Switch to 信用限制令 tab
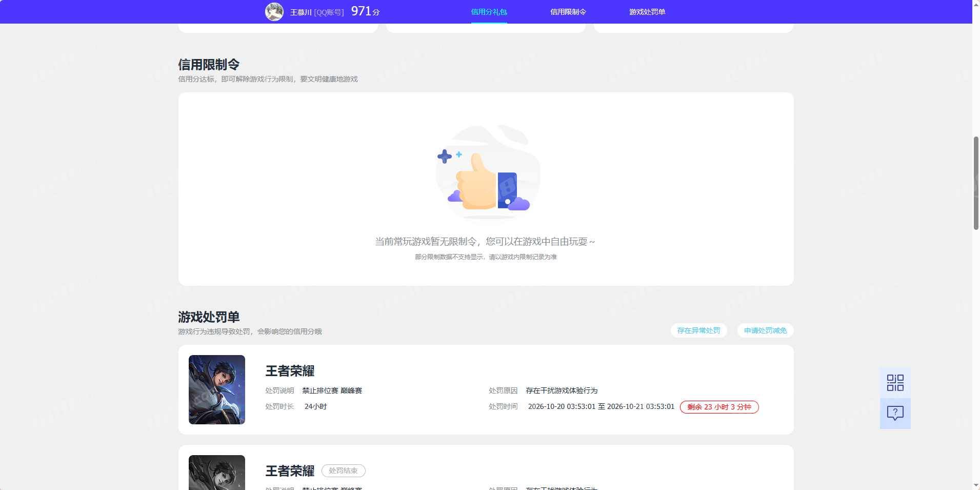The image size is (980, 490). click(x=568, y=12)
